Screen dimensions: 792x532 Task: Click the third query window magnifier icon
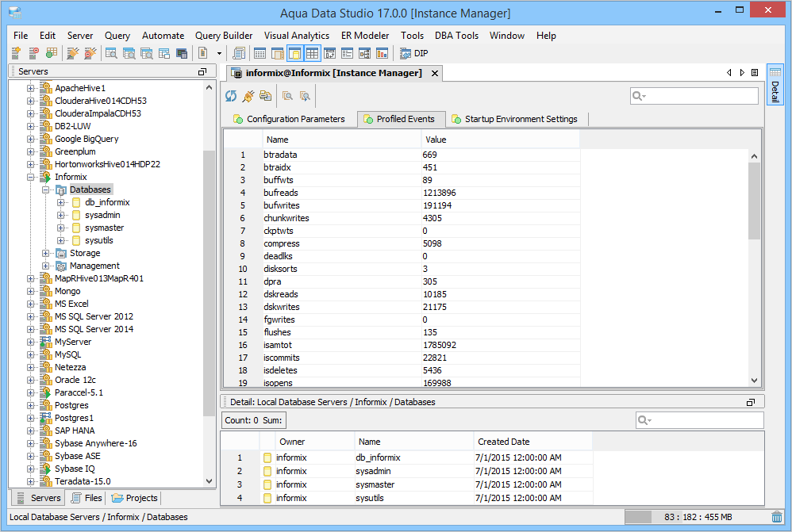click(147, 53)
